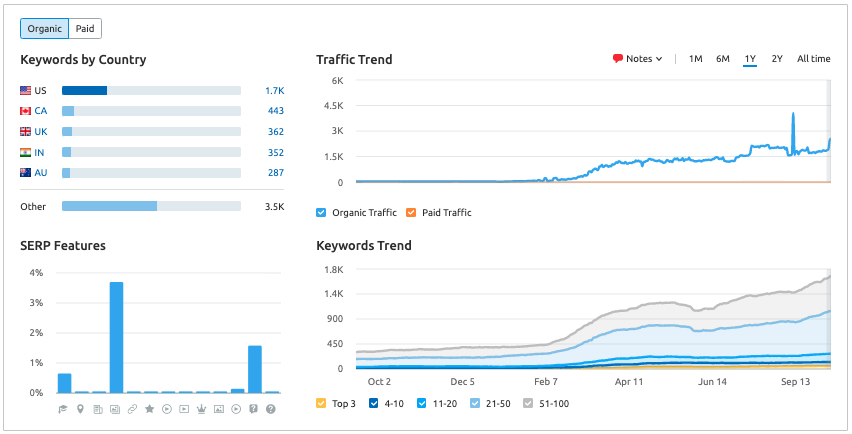
Task: Toggle the Top 3 keywords checkbox
Action: coord(321,403)
